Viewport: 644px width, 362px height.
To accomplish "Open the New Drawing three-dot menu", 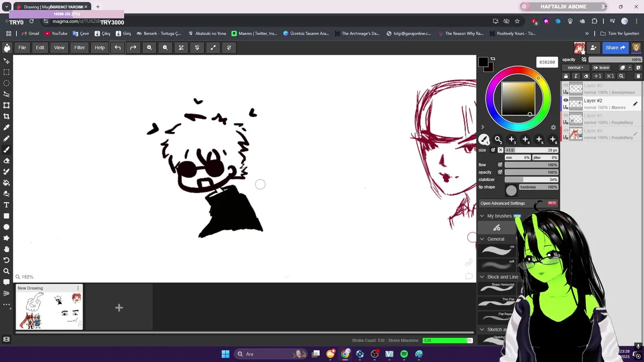I will 78,289.
